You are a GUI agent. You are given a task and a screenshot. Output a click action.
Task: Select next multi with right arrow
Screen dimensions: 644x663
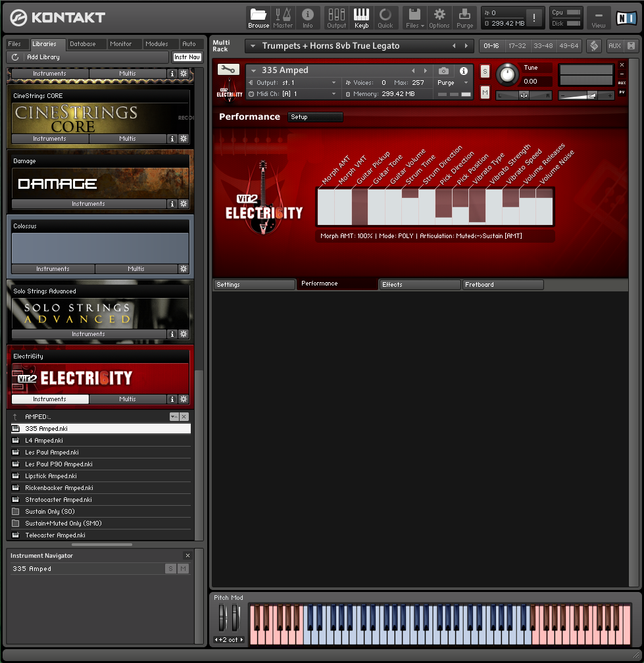466,45
